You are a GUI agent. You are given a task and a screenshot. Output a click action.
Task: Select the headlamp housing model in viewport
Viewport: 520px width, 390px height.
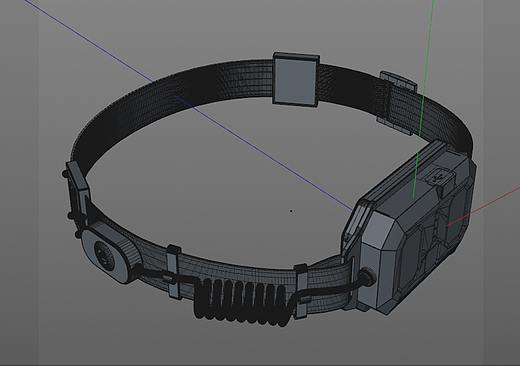point(409,227)
